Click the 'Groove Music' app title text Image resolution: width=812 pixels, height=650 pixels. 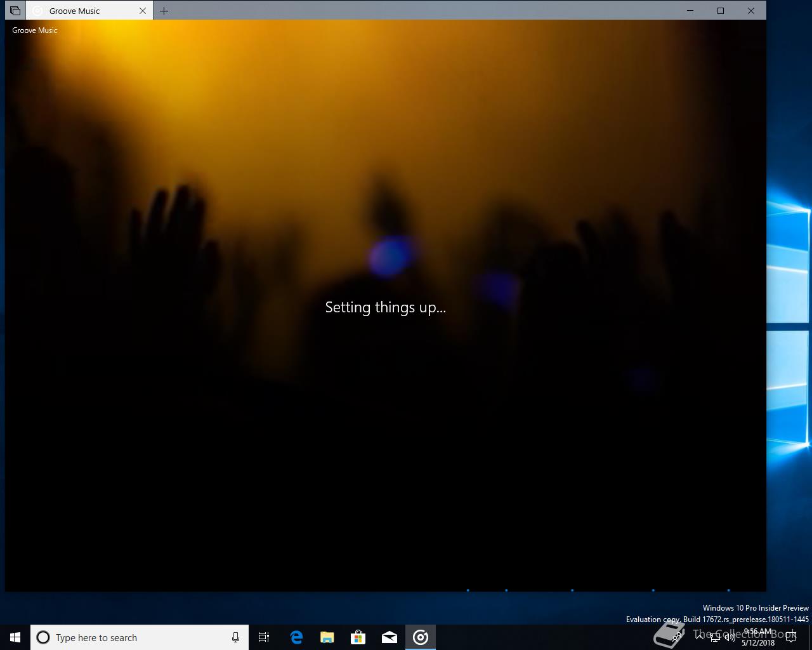tap(35, 30)
